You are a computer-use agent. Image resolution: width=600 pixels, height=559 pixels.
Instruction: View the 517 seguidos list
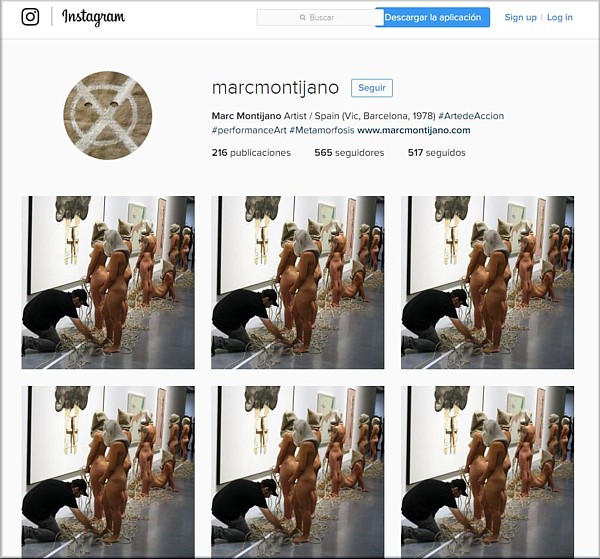click(437, 153)
